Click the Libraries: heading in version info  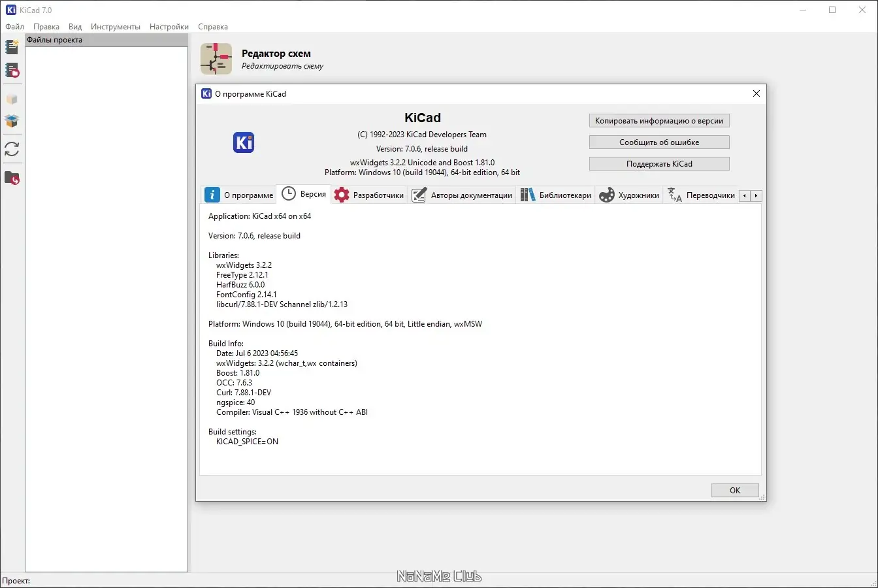coord(224,255)
